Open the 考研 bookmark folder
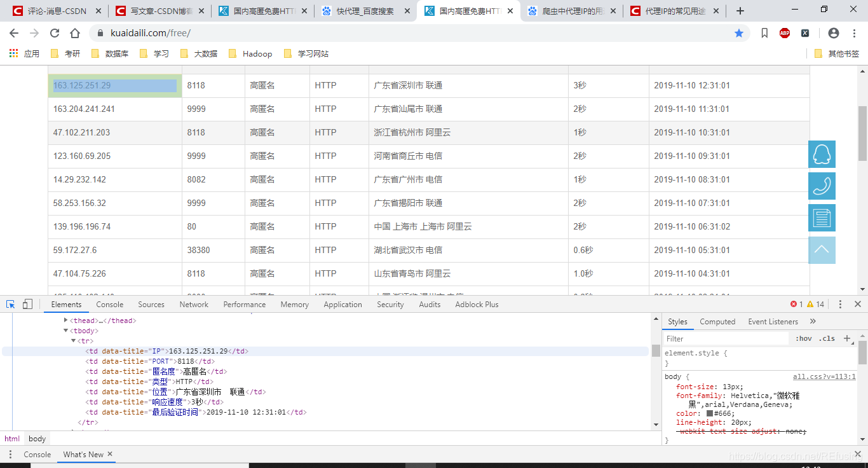The width and height of the screenshot is (868, 468). 65,54
